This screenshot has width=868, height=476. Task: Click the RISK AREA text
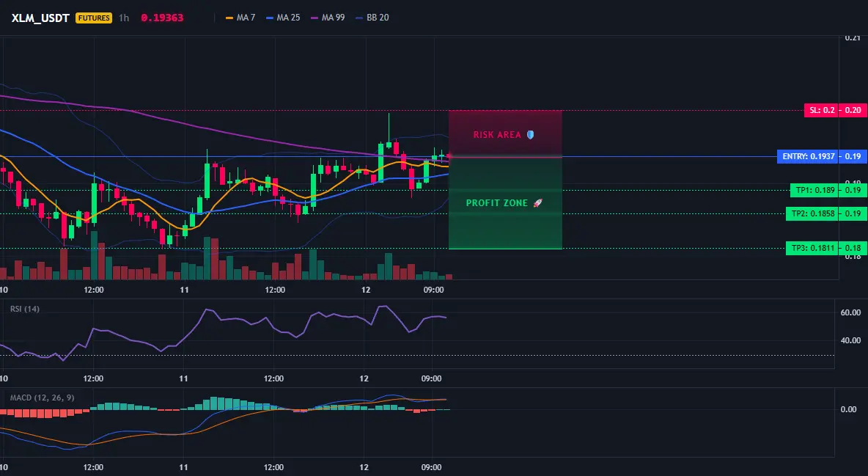click(497, 135)
